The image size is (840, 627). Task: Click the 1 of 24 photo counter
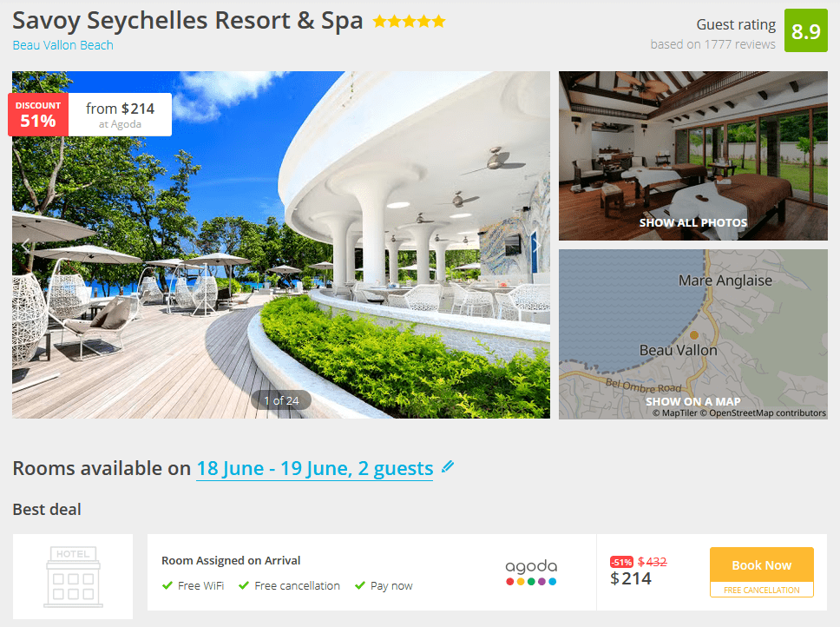point(281,400)
